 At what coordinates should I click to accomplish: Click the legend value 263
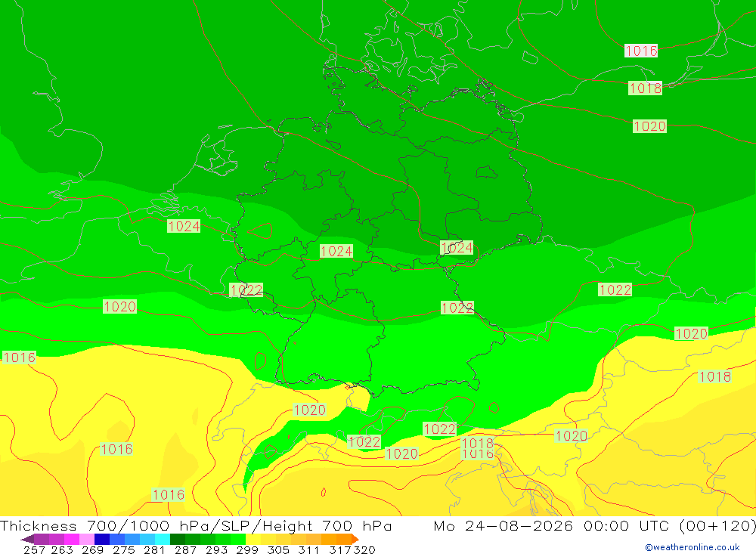62,549
